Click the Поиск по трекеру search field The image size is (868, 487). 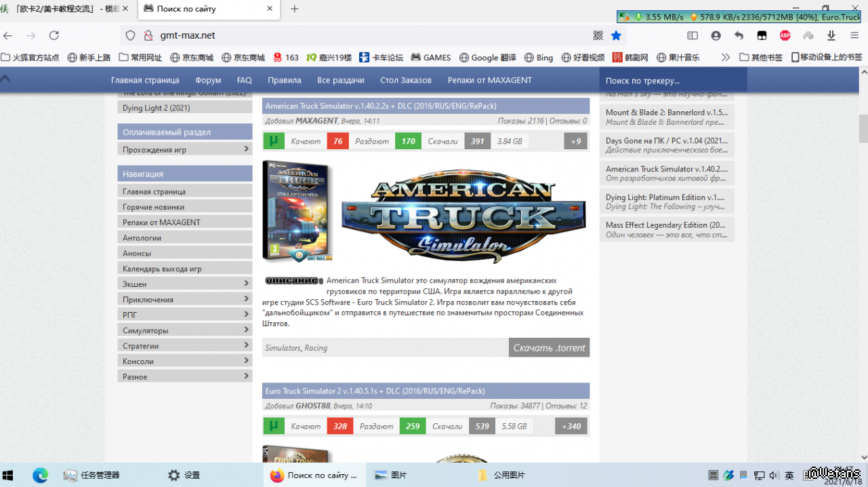point(673,81)
